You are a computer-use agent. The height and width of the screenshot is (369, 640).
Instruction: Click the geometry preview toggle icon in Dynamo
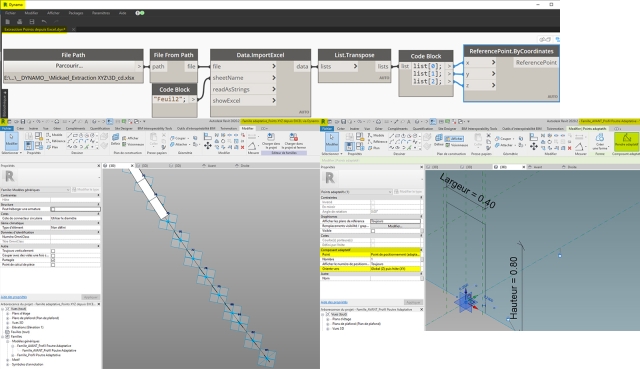tap(544, 40)
